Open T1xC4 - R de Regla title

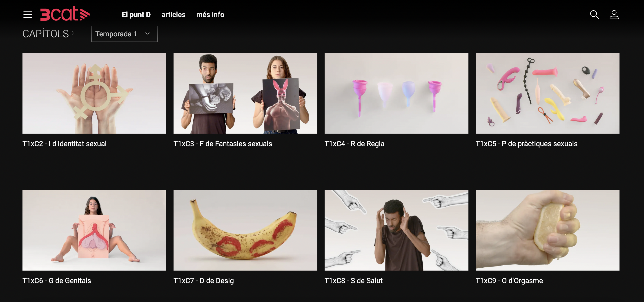click(x=354, y=144)
